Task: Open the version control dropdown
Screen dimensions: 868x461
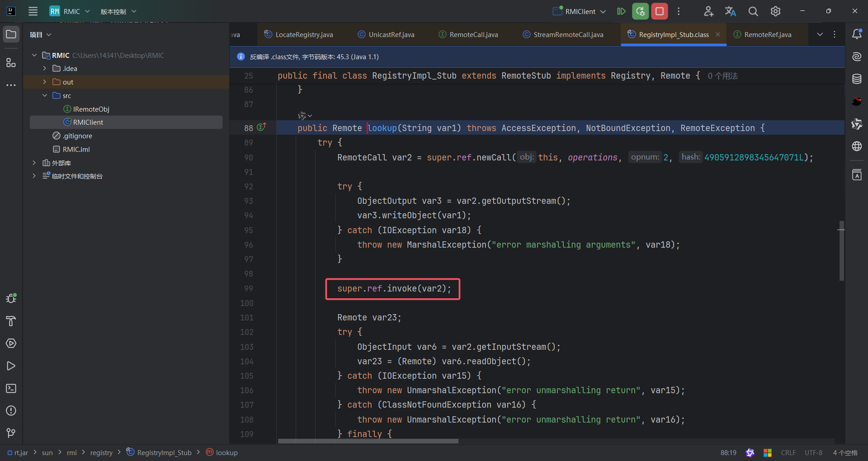Action: click(x=118, y=11)
